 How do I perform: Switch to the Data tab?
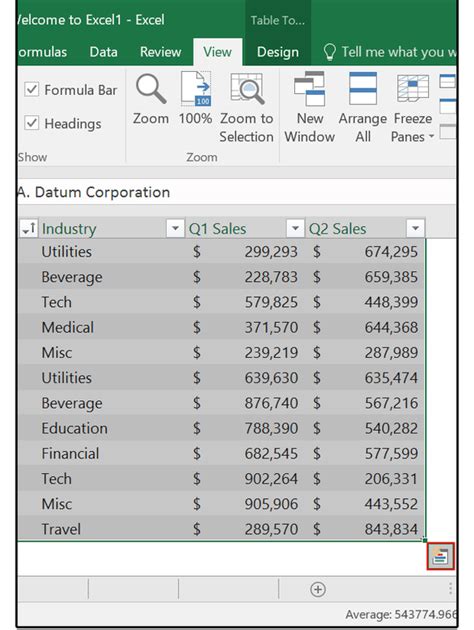[x=103, y=52]
